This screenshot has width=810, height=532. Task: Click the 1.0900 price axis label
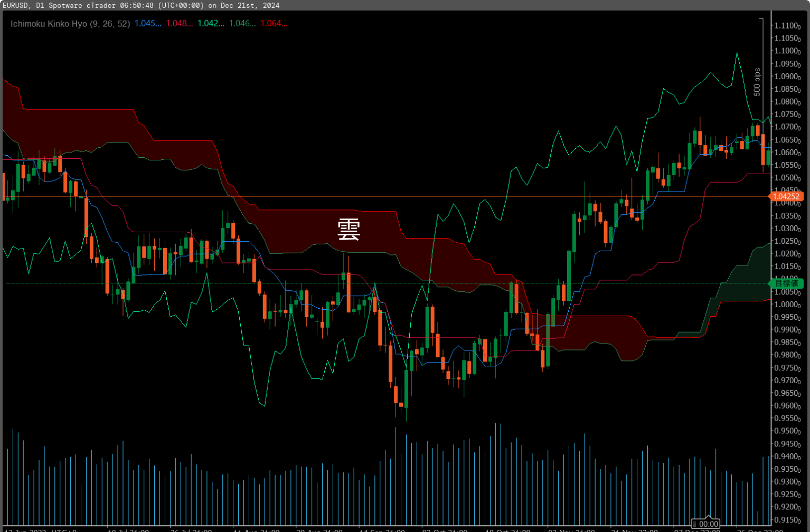point(788,77)
